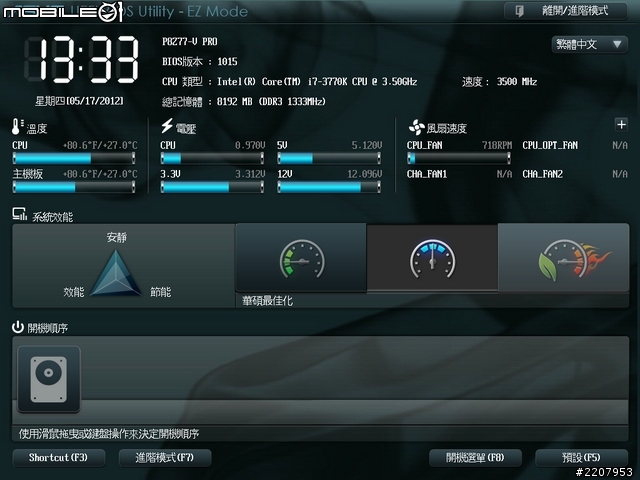Click the 3.3V voltage bar

(212, 187)
